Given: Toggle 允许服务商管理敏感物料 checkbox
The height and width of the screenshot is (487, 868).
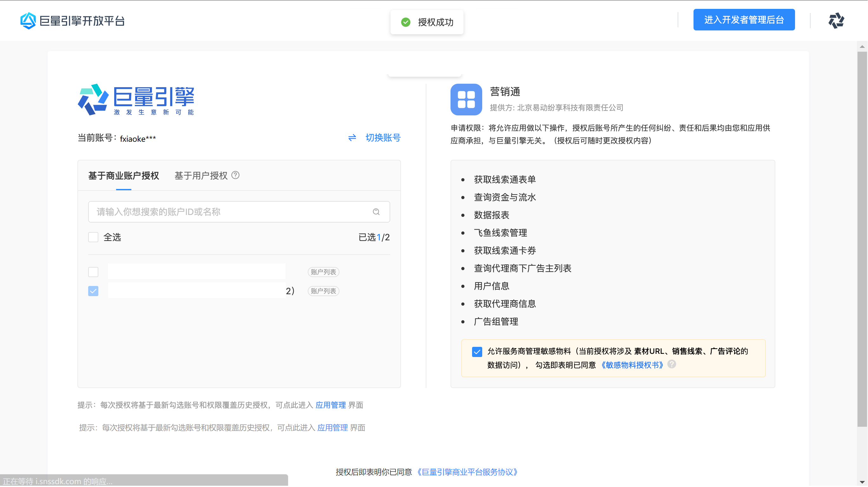Looking at the screenshot, I should pos(477,352).
